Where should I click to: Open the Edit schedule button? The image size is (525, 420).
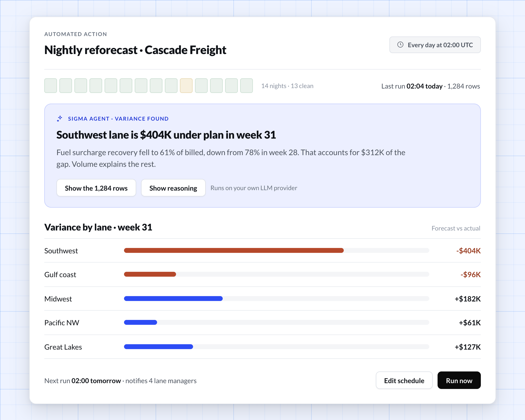pos(404,380)
